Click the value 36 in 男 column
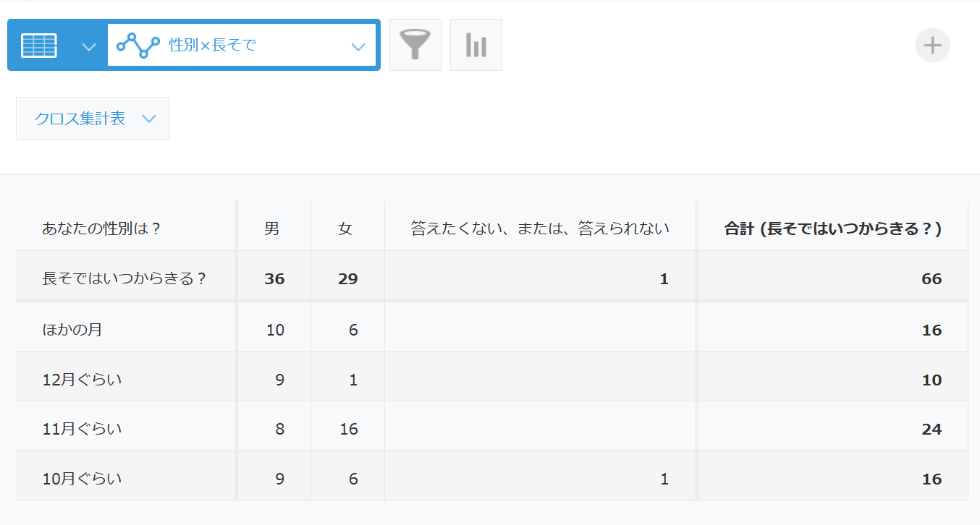This screenshot has width=980, height=525. pos(274,278)
